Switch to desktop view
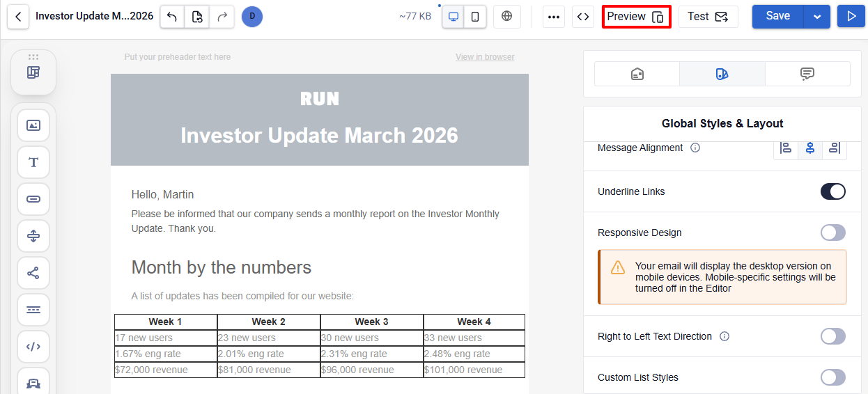The height and width of the screenshot is (394, 868). pyautogui.click(x=454, y=17)
